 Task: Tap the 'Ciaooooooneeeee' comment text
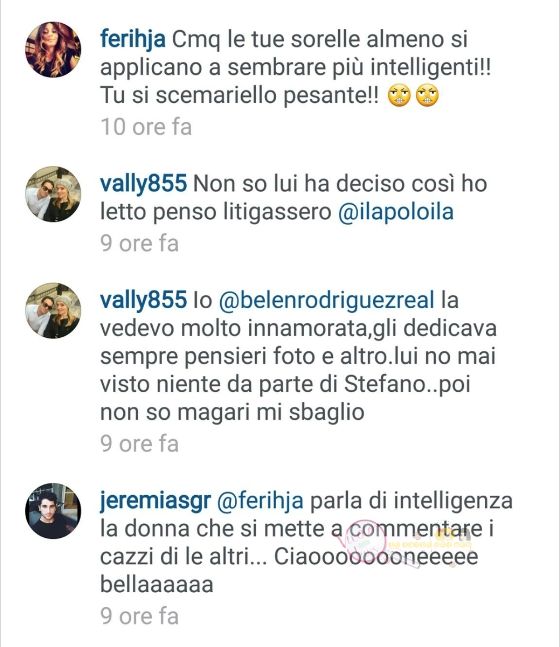(376, 557)
